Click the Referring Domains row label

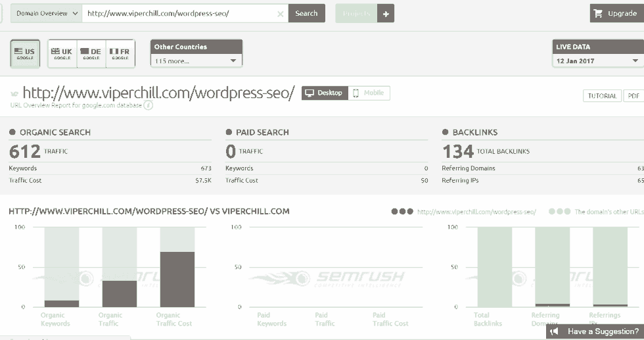point(468,168)
